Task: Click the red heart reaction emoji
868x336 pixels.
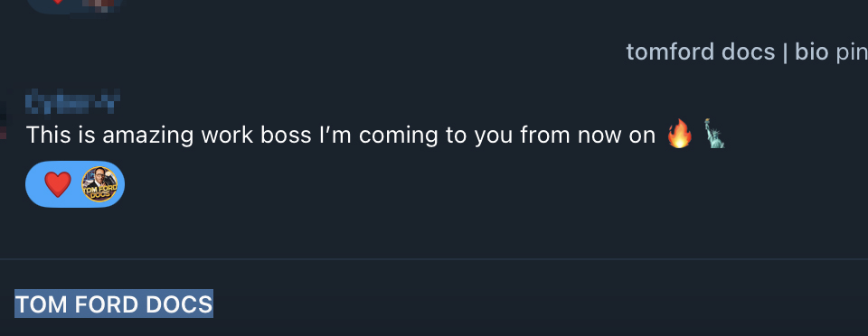Action: pyautogui.click(x=58, y=184)
